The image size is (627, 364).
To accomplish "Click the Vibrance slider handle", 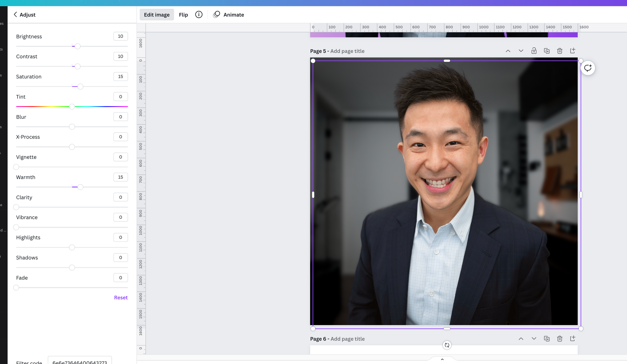I will pyautogui.click(x=16, y=227).
